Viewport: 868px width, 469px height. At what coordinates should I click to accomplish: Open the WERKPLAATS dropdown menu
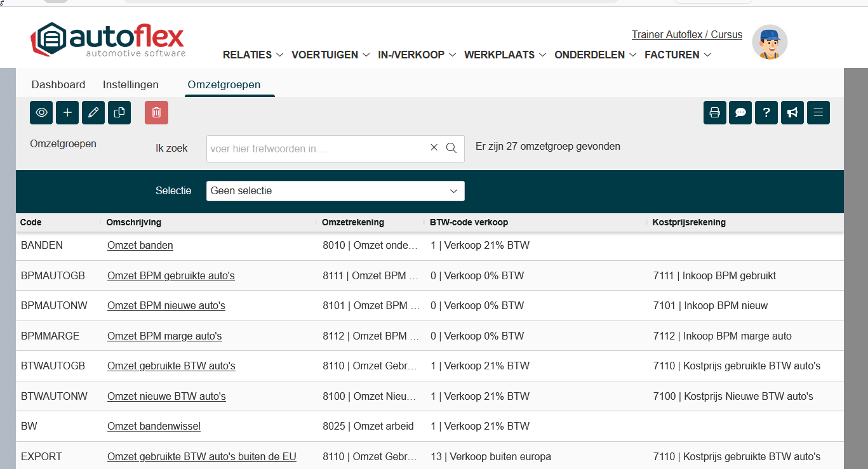point(505,55)
